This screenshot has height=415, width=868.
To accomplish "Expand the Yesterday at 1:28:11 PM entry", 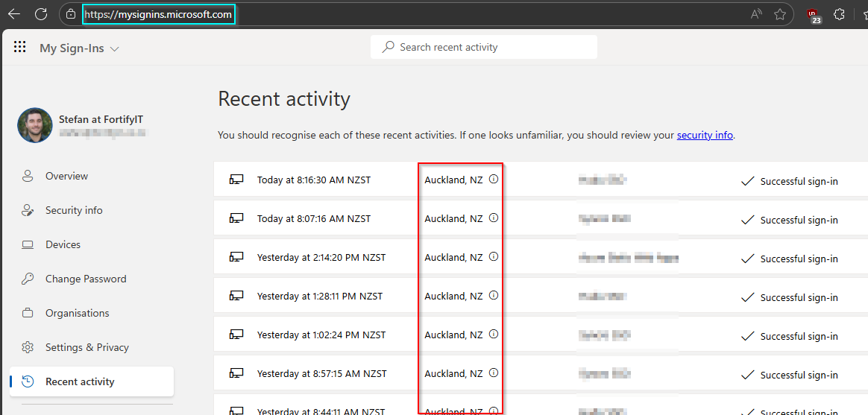I will coord(541,296).
